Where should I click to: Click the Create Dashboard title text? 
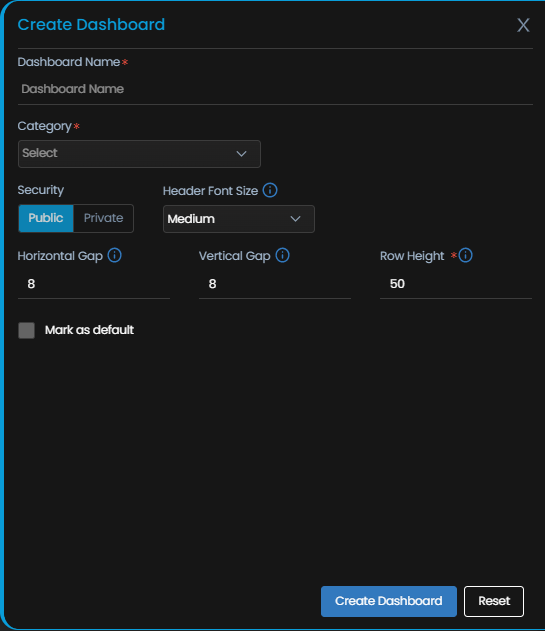click(91, 25)
